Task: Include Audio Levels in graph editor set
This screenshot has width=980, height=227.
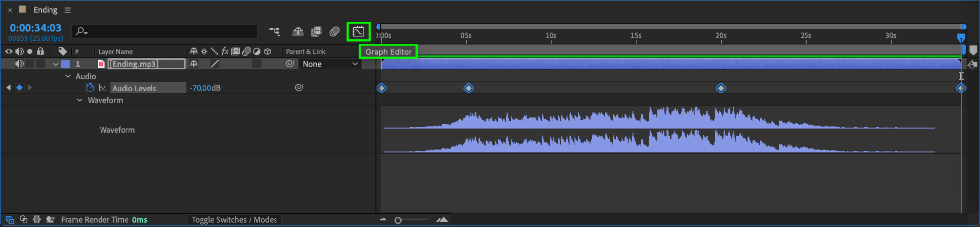Action: coord(102,88)
